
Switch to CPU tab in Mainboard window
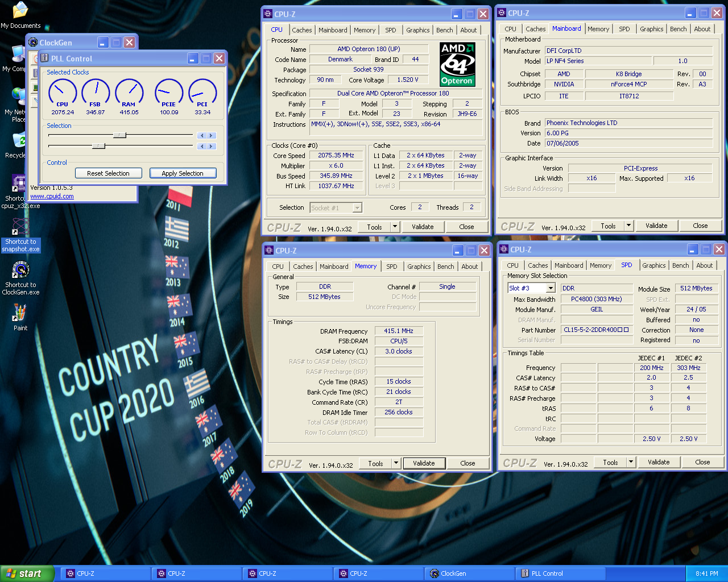[511, 29]
